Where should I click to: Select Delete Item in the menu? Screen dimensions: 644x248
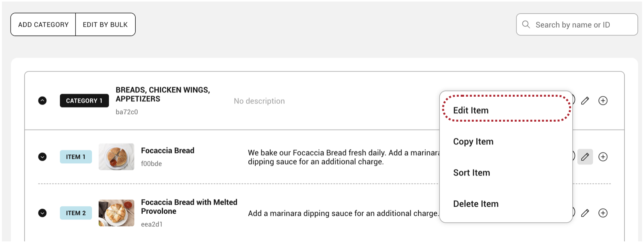point(476,204)
